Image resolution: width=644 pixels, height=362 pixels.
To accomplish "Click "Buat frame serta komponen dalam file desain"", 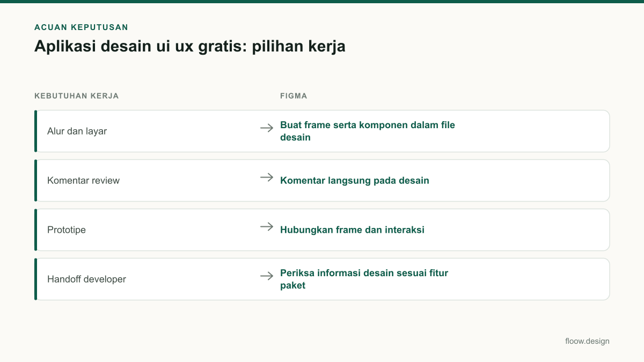I will (368, 131).
